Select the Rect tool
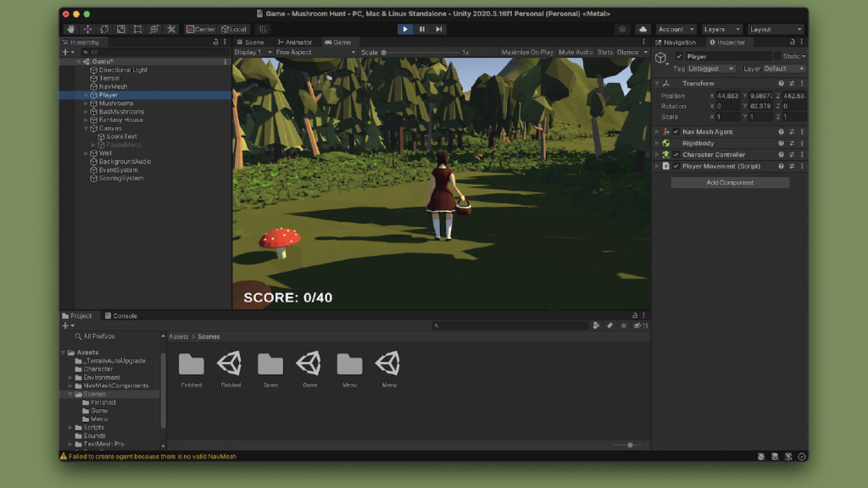This screenshot has width=868, height=488. click(138, 29)
